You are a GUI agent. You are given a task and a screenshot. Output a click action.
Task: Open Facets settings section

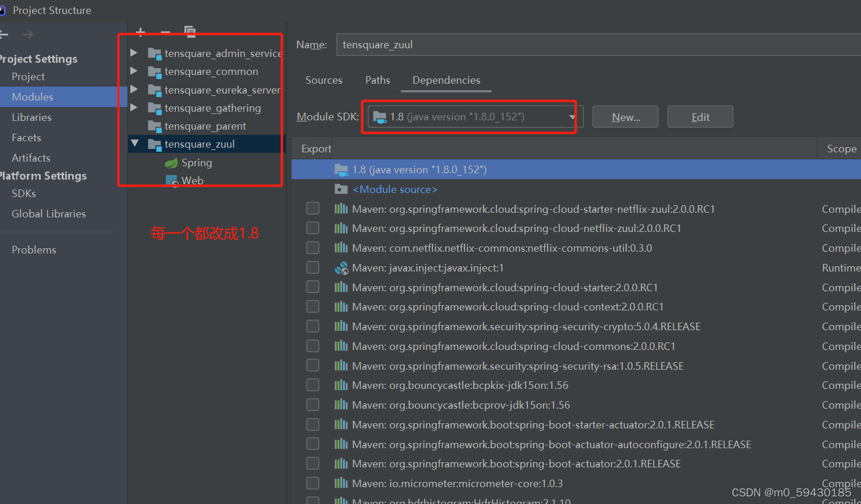[27, 138]
